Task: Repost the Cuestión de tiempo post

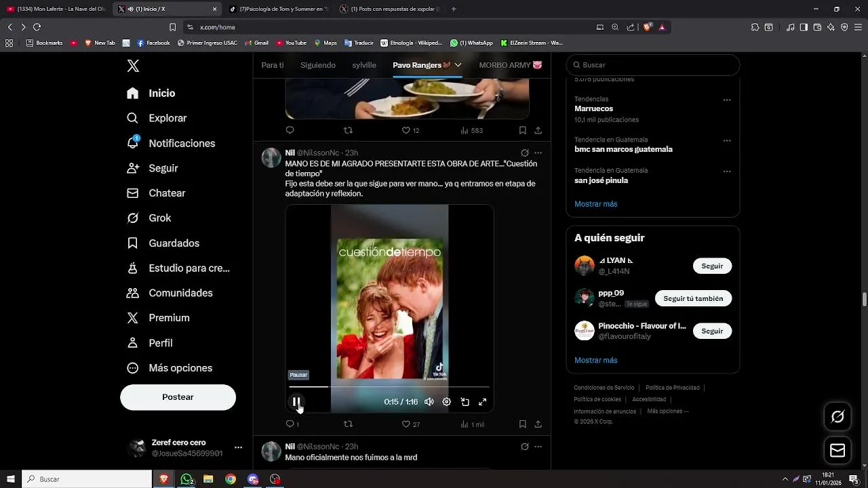Action: point(348,424)
